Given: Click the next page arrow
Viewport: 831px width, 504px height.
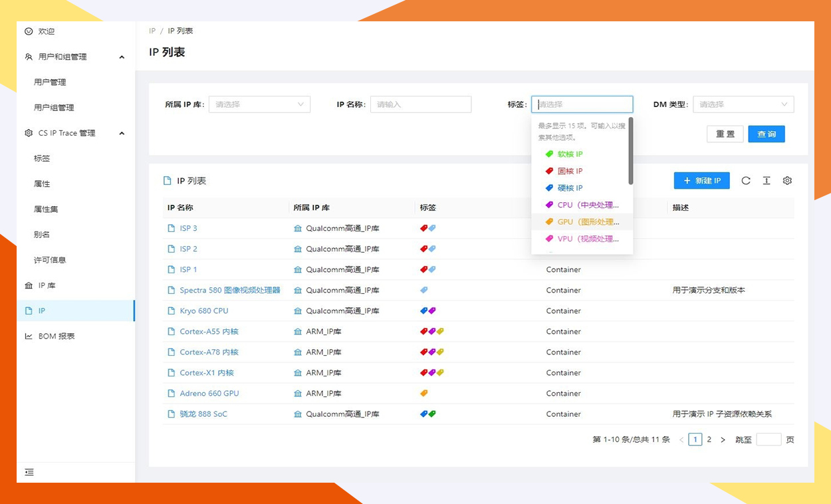Looking at the screenshot, I should point(723,440).
